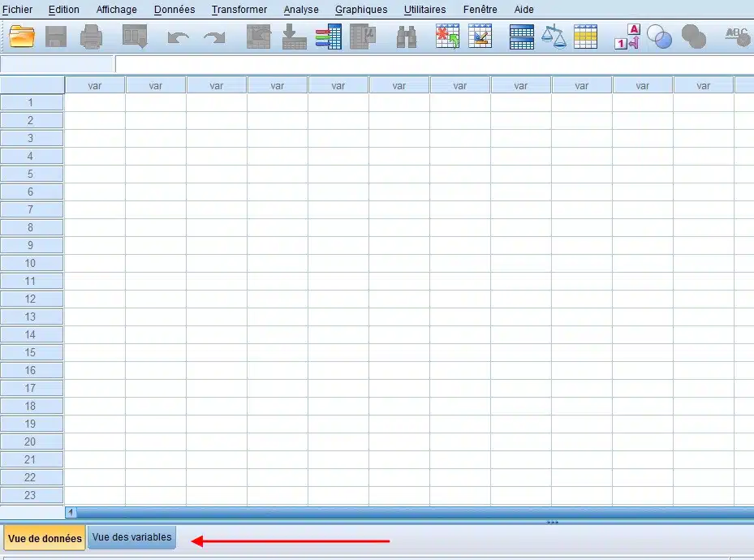Click the Find binoculars icon
Image resolution: width=754 pixels, height=560 pixels.
[406, 37]
